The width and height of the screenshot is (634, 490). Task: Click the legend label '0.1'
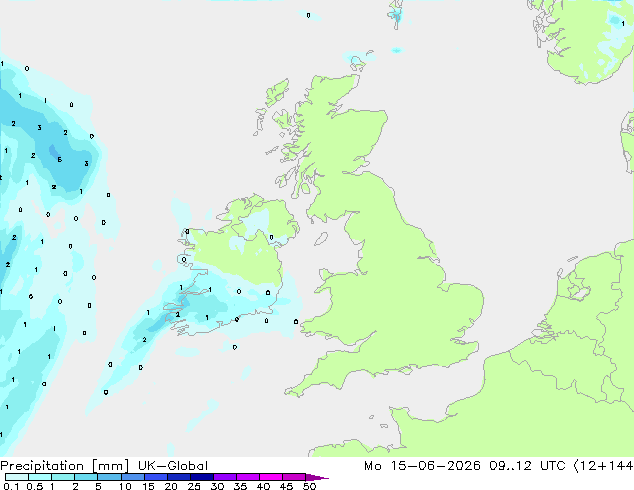pos(11,486)
